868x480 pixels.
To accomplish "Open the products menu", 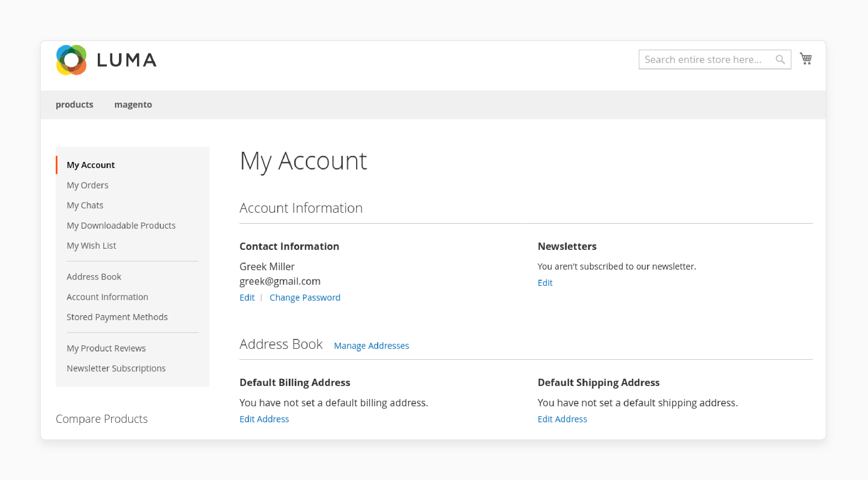I will (75, 104).
